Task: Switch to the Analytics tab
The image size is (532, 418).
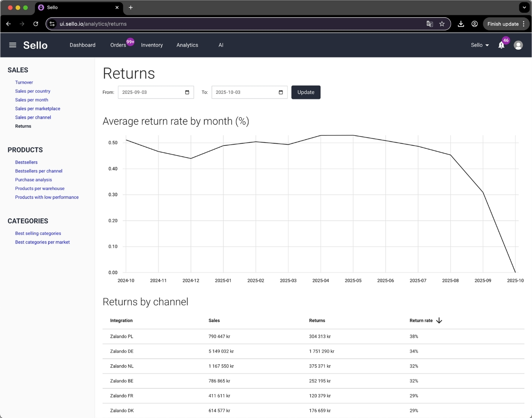Action: (x=187, y=45)
